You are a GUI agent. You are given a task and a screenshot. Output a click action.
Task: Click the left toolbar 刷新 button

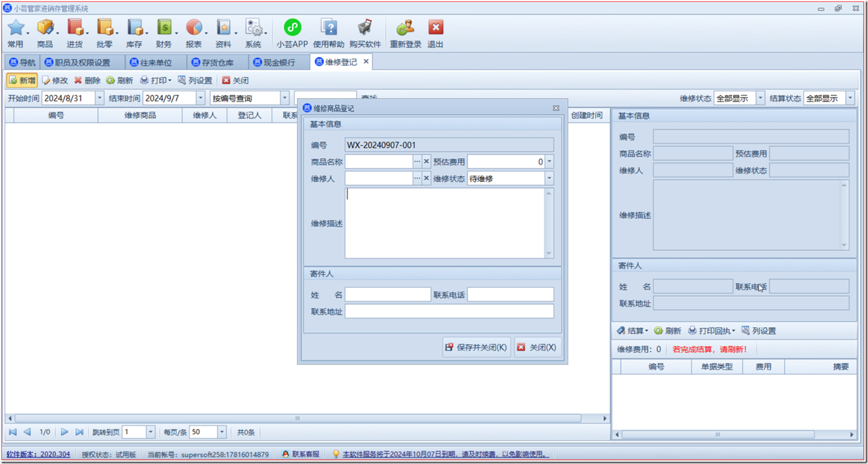pyautogui.click(x=120, y=80)
